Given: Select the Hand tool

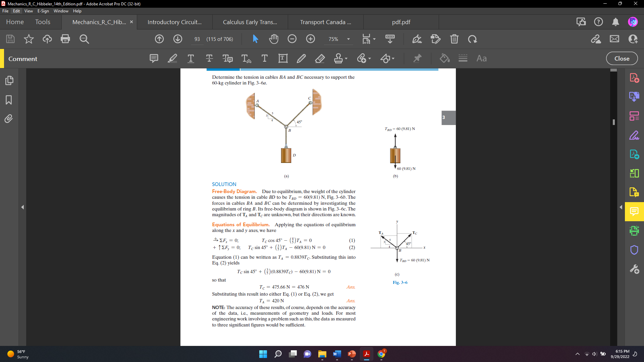Looking at the screenshot, I should [x=274, y=39].
